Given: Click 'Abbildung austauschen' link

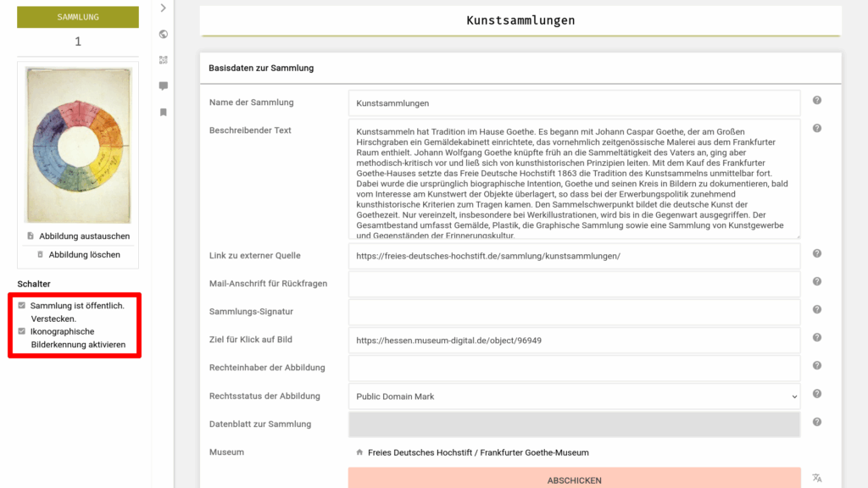Looking at the screenshot, I should [84, 236].
